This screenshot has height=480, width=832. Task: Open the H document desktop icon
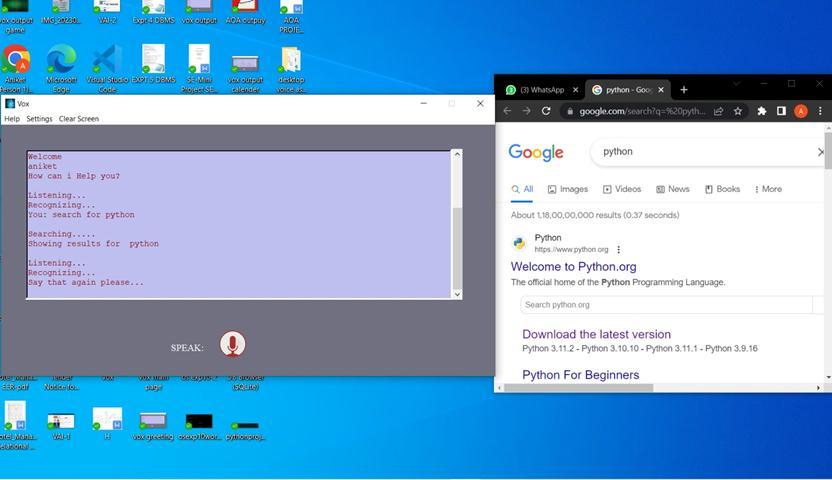coord(107,424)
